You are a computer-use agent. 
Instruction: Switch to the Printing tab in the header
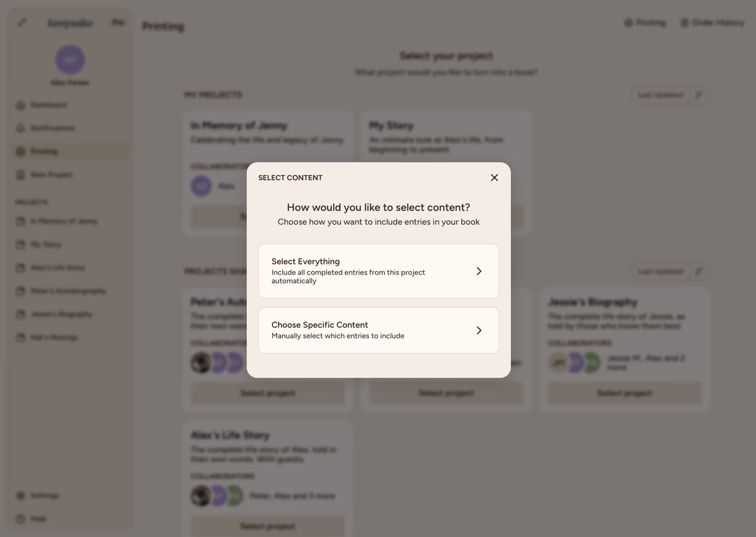point(644,23)
